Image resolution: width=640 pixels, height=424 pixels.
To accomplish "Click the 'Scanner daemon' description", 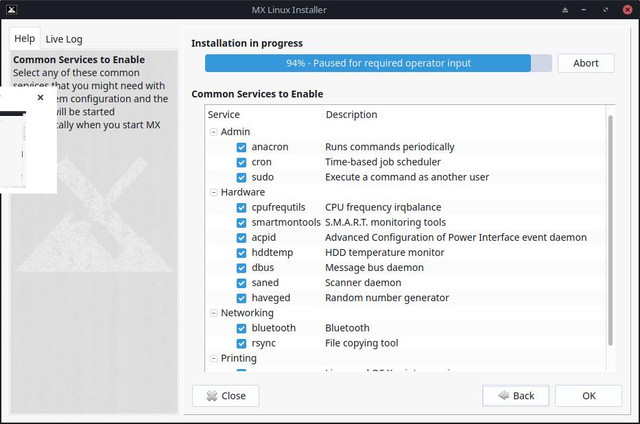I will coord(363,283).
